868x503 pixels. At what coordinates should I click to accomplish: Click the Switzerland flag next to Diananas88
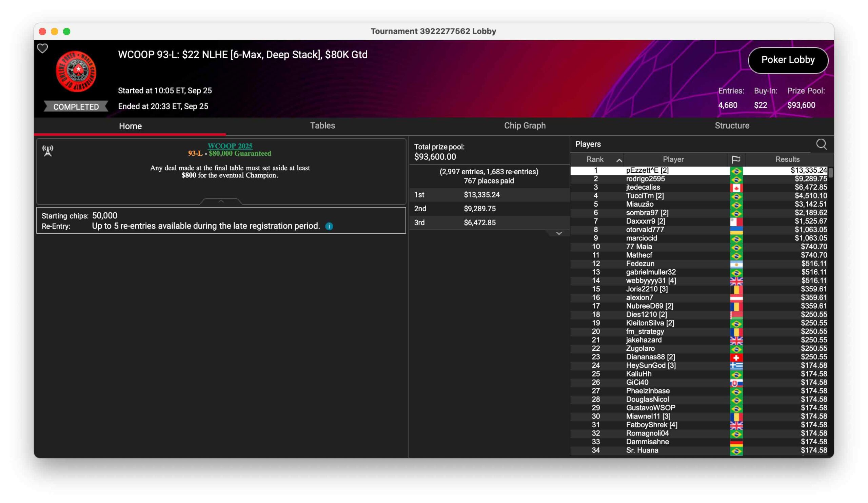736,357
